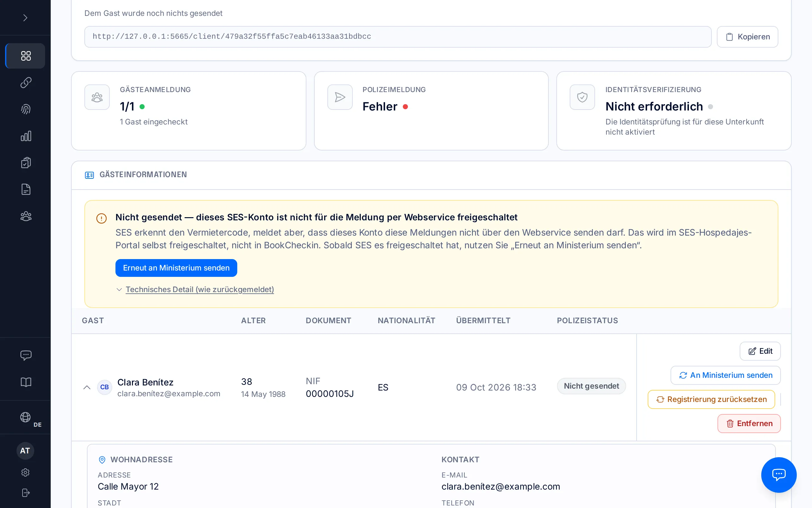Screen dimensions: 812x508
Task: Open the clipboard checklist icon in sidebar
Action: (x=25, y=163)
